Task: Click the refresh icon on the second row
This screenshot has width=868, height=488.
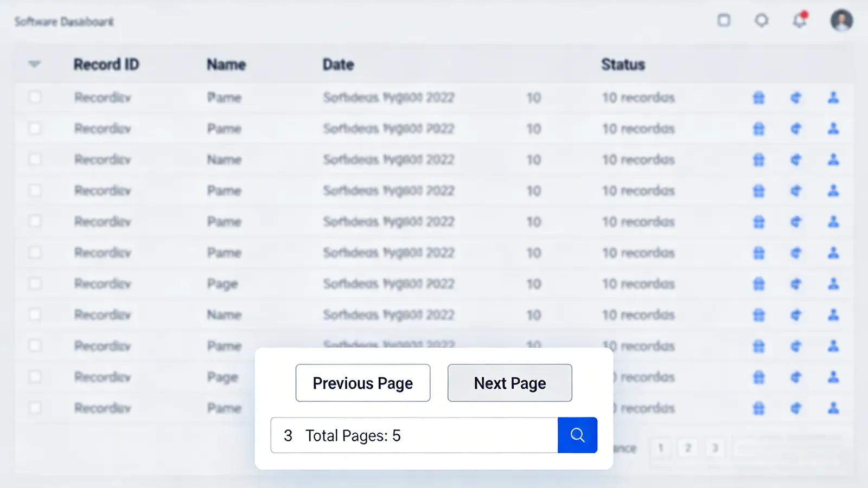Action: 796,129
